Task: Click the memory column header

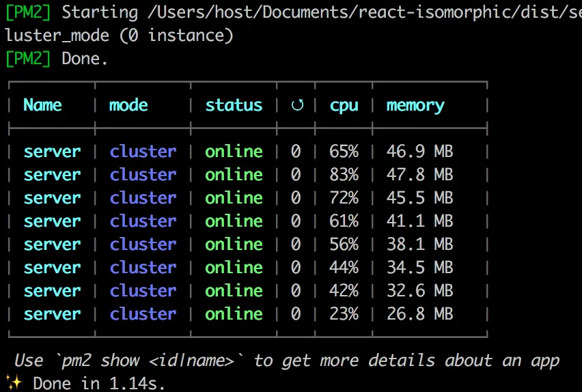Action: 415,106
